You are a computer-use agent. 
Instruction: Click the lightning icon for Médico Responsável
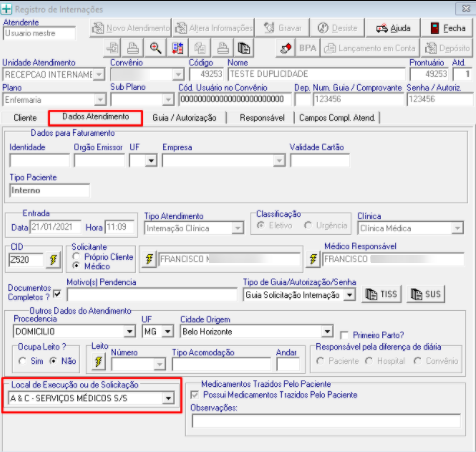[313, 259]
